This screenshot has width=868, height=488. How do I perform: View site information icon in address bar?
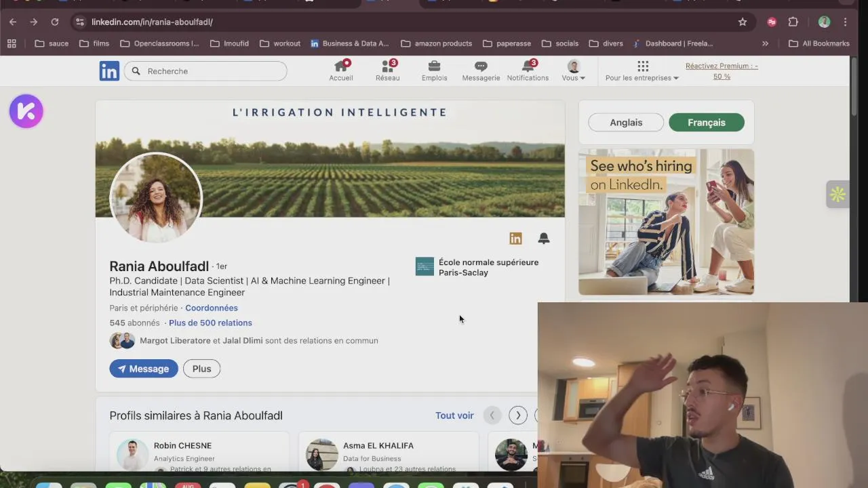[79, 22]
